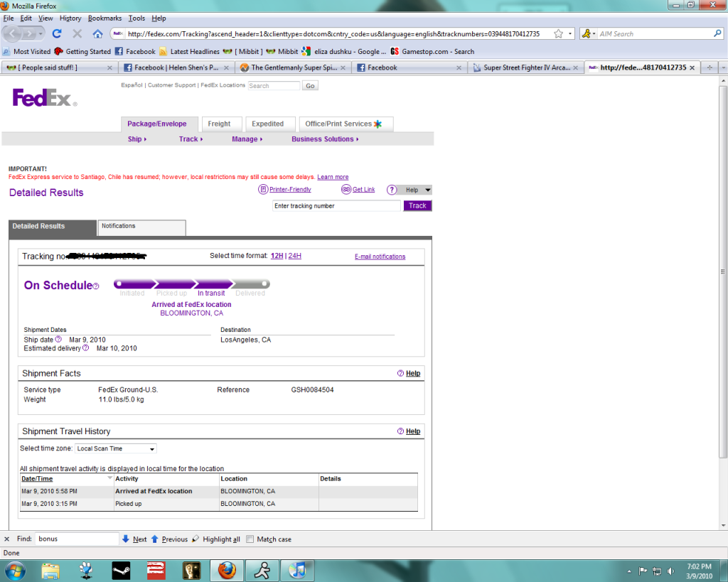
Task: Click the question mark Help icon
Action: (x=392, y=190)
